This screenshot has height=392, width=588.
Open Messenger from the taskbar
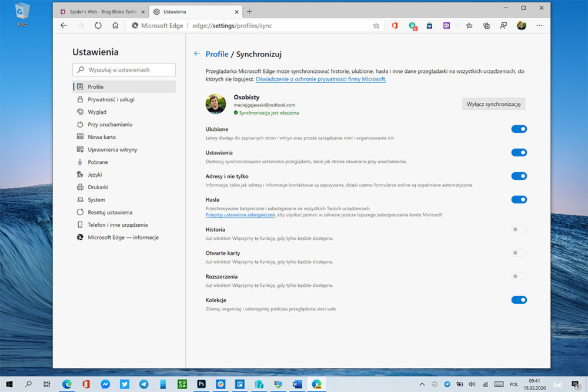click(105, 384)
